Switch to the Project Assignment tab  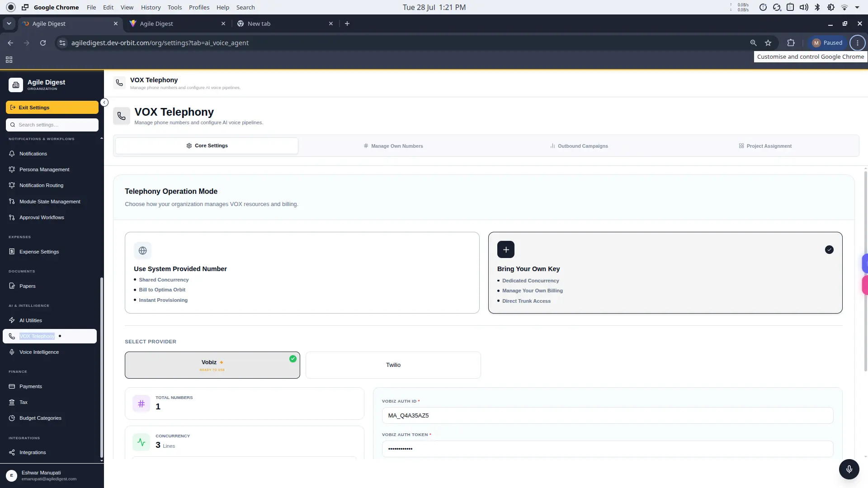tap(765, 146)
